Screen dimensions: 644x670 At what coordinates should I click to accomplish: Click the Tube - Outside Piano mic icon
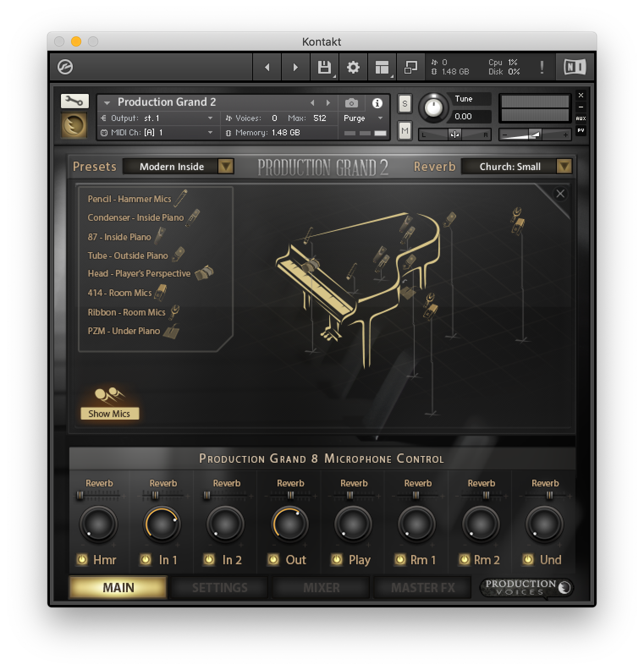[x=179, y=255]
